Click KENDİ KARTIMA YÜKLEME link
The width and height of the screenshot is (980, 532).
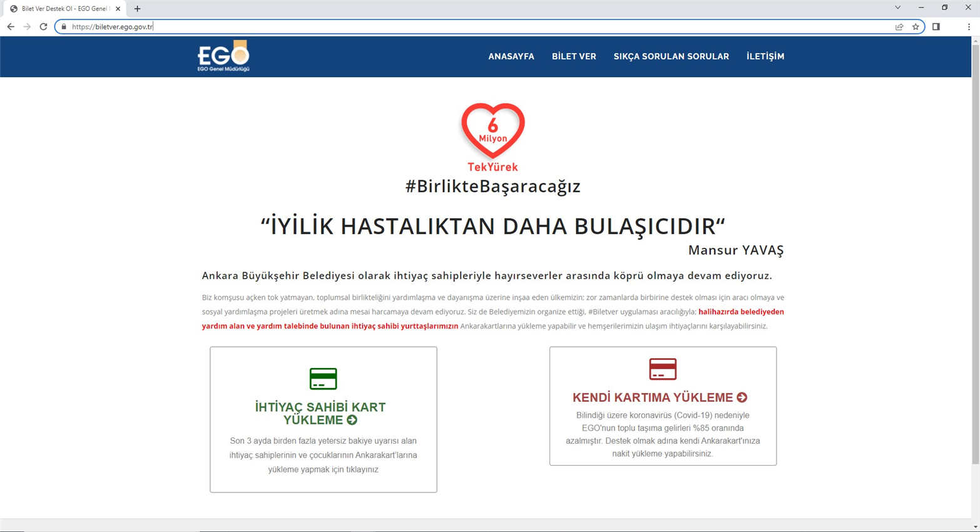660,397
